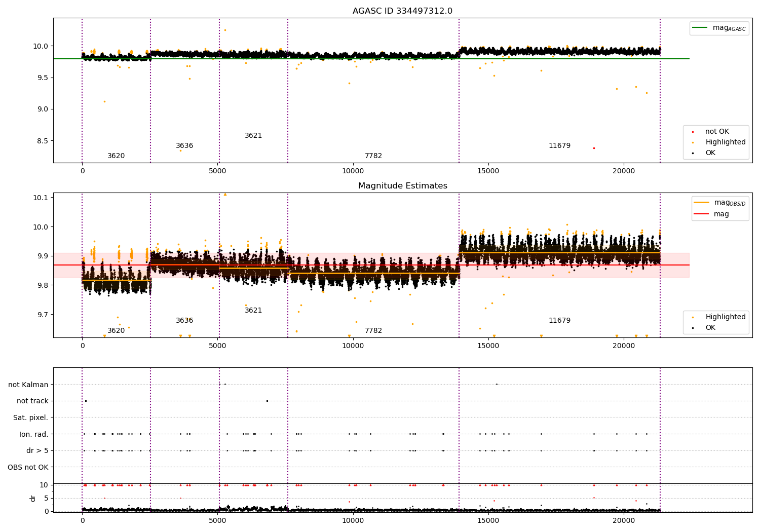The image size is (760, 532).
Task: Select 'OK' entry in middle plot legend
Action: pos(710,328)
